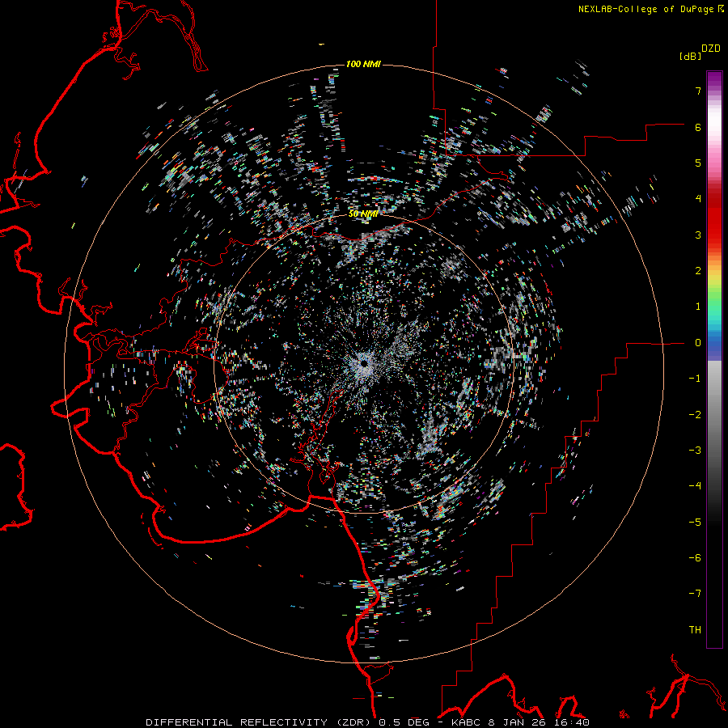Click the -1 value on color scale
The image size is (728, 728).
click(x=695, y=379)
